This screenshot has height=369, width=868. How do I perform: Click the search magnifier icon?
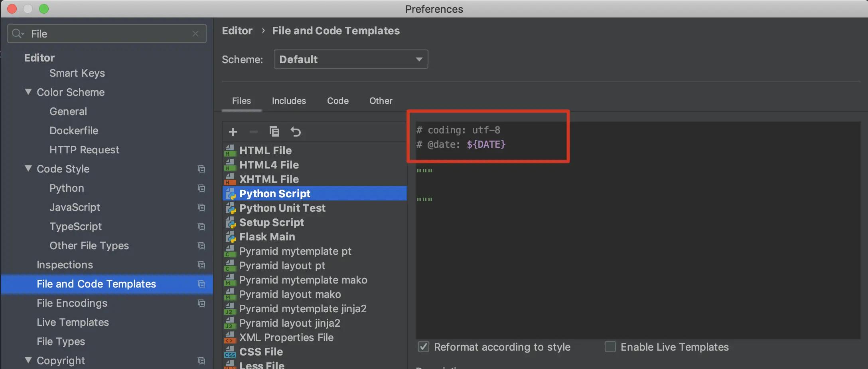click(18, 34)
